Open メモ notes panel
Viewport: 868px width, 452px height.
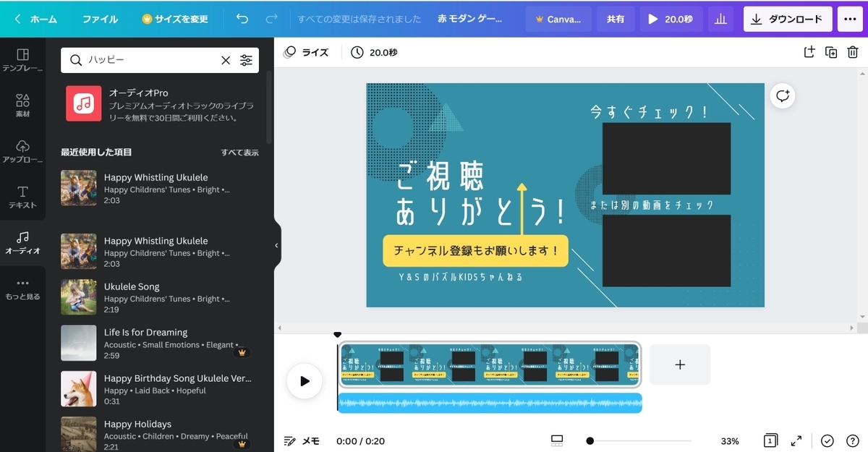tap(302, 440)
